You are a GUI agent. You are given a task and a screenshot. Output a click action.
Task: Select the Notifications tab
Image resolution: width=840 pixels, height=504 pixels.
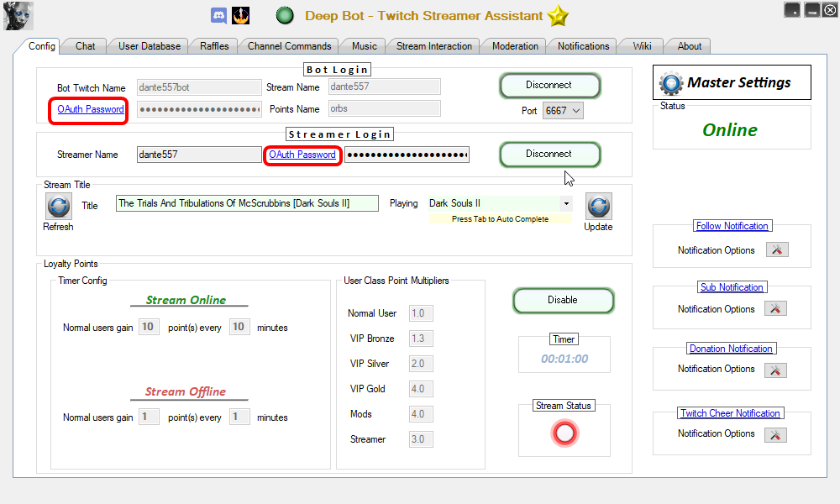(x=584, y=46)
